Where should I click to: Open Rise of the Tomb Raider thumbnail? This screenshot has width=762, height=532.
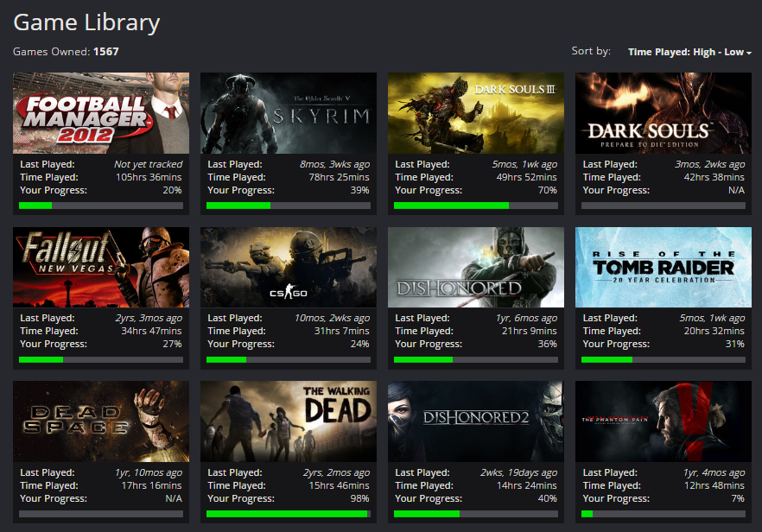(x=664, y=267)
